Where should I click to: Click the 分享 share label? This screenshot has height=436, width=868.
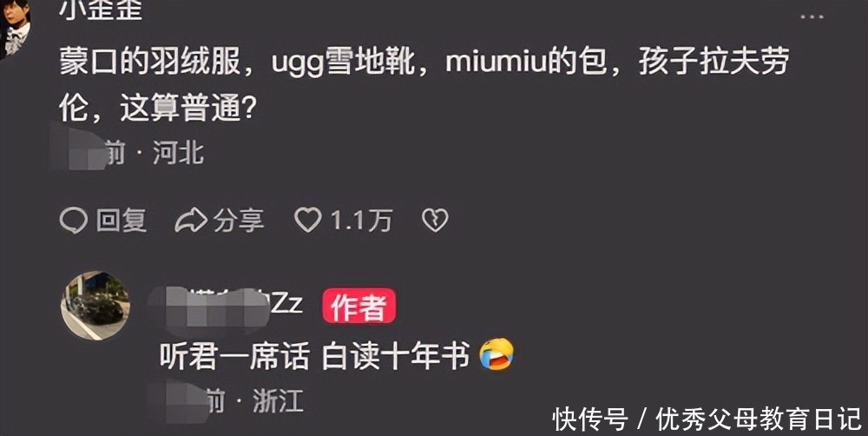point(239,221)
